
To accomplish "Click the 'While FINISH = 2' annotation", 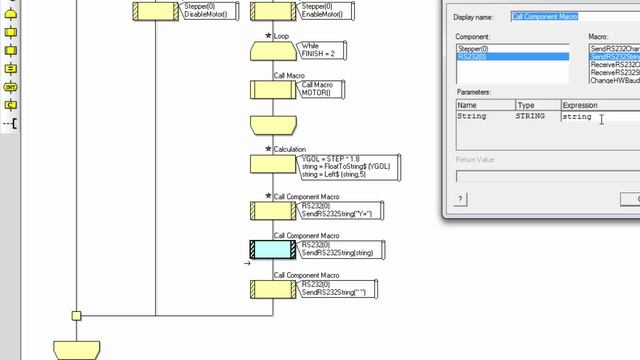I will (x=322, y=50).
